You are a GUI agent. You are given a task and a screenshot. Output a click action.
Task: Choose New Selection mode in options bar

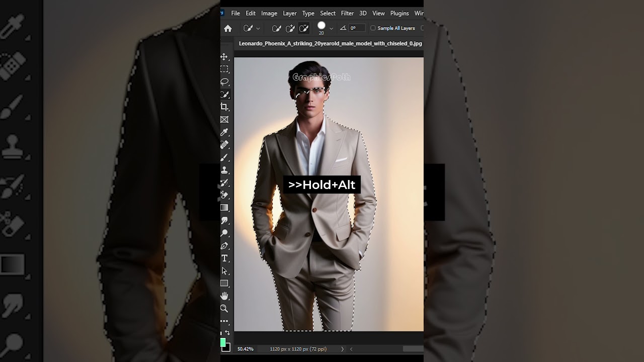pos(277,29)
